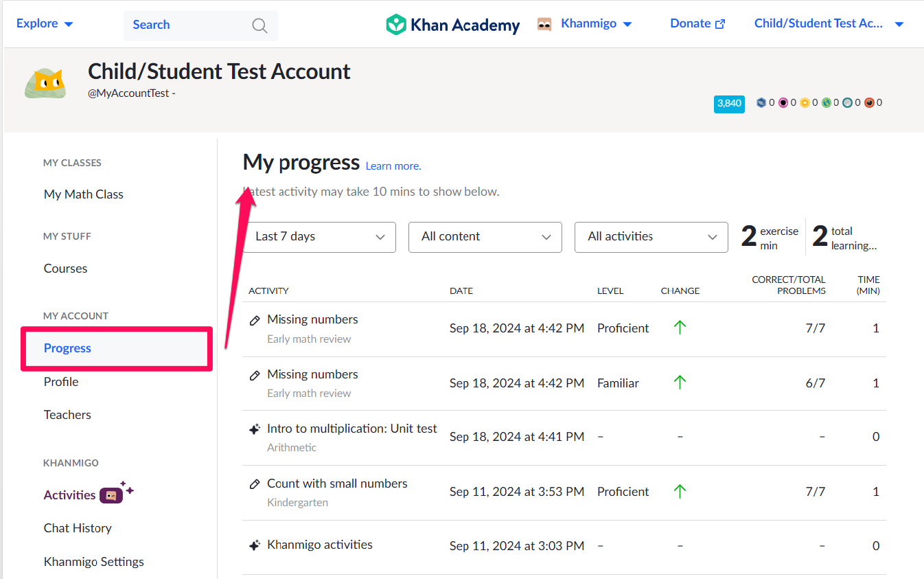Click the yellow sun badge icon
924x579 pixels.
[805, 103]
